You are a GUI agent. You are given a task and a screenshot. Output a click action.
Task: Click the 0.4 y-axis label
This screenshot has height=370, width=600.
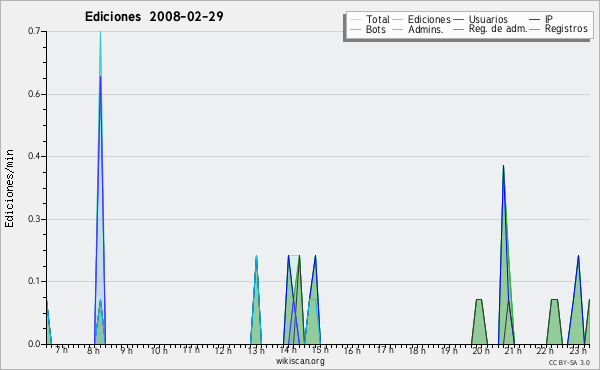[x=34, y=156]
